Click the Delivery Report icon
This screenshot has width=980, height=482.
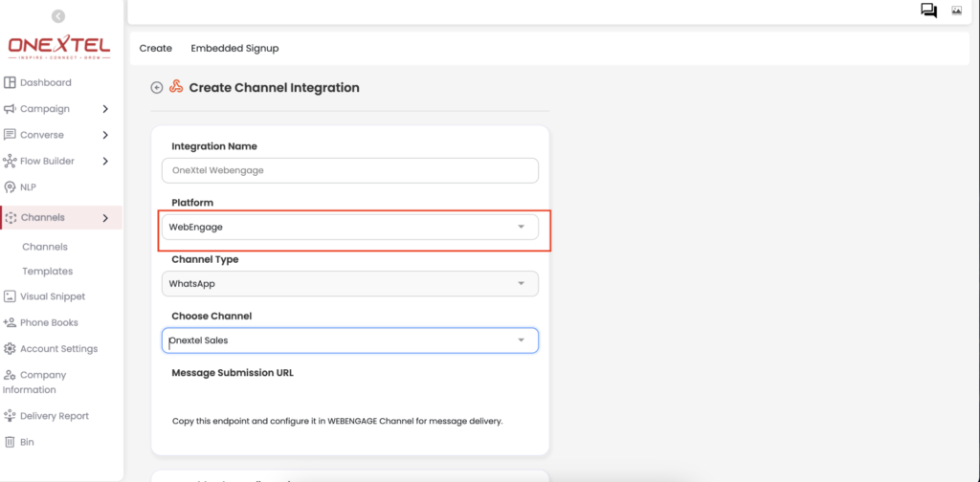pos(10,416)
